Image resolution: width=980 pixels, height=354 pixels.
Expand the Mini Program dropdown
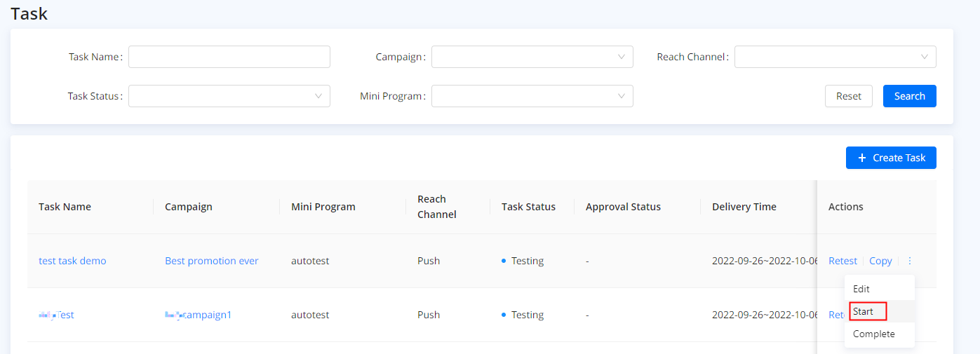pos(532,96)
